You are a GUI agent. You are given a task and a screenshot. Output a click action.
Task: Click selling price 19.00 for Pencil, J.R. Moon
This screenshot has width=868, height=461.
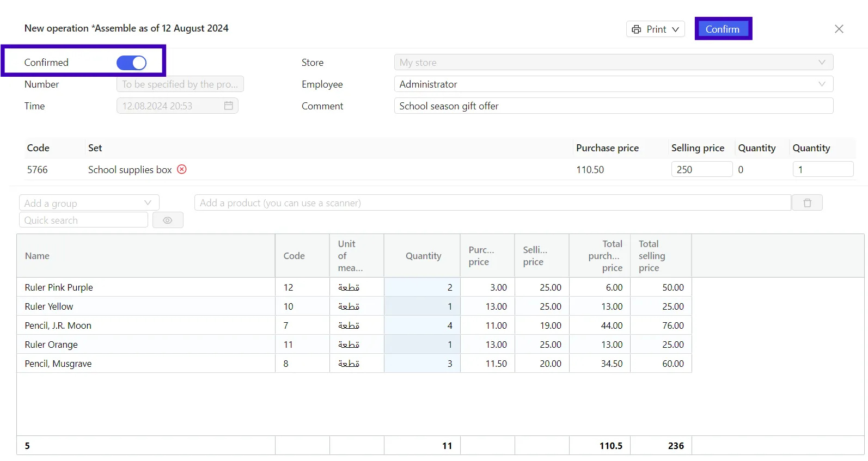tap(542, 325)
